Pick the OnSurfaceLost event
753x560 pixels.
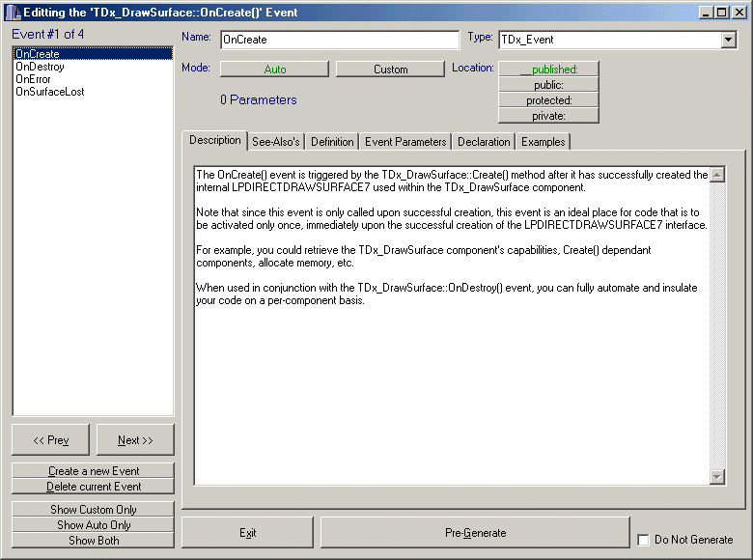coord(49,92)
